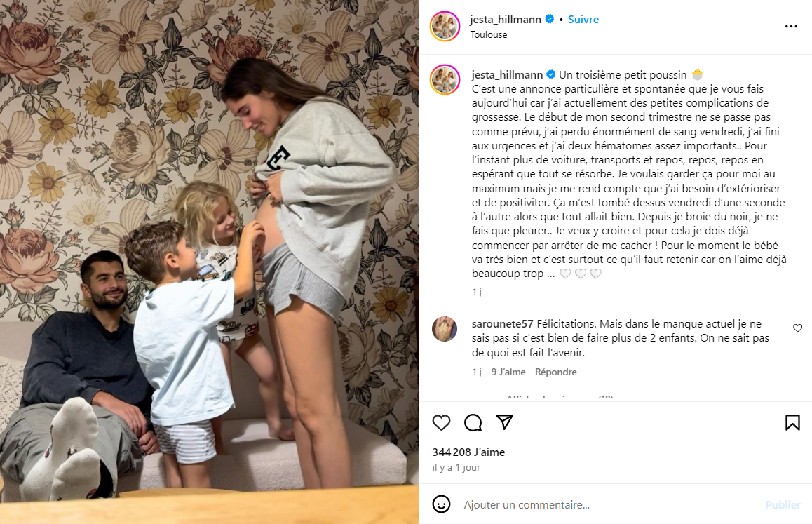This screenshot has height=524, width=812.
Task: Open the comment bubble icon
Action: click(x=473, y=423)
